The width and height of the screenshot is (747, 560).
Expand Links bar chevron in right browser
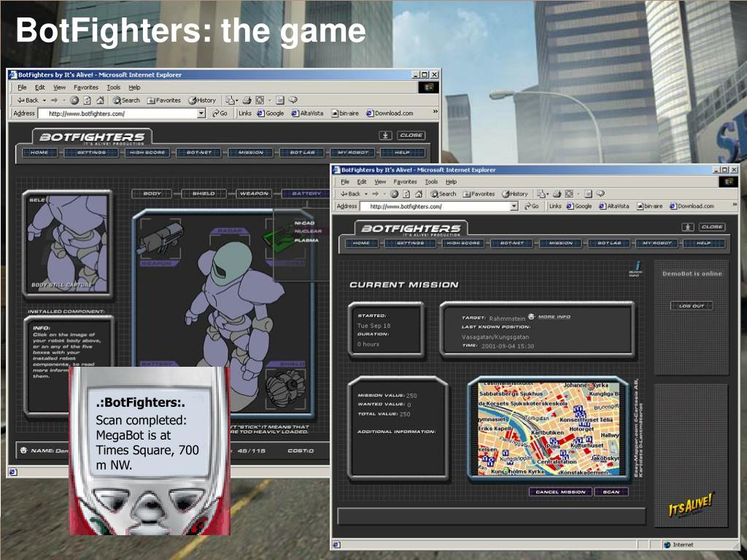[x=735, y=205]
